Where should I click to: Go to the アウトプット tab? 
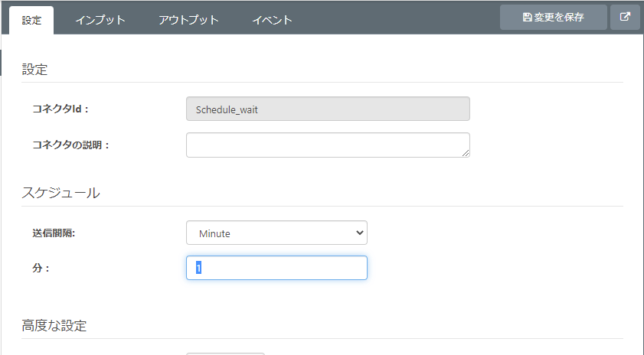click(x=188, y=21)
